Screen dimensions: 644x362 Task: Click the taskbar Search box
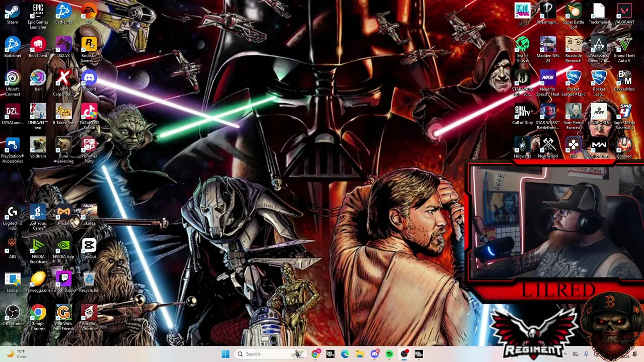click(270, 354)
